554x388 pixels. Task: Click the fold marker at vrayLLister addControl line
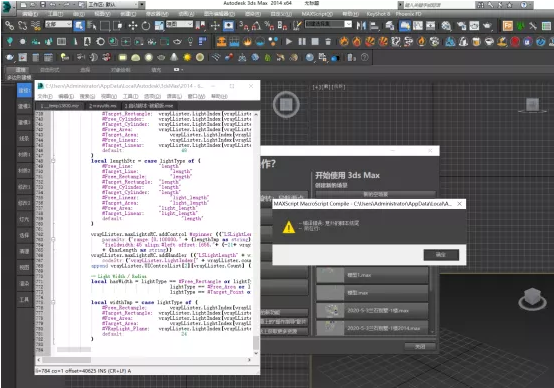[x=53, y=239]
